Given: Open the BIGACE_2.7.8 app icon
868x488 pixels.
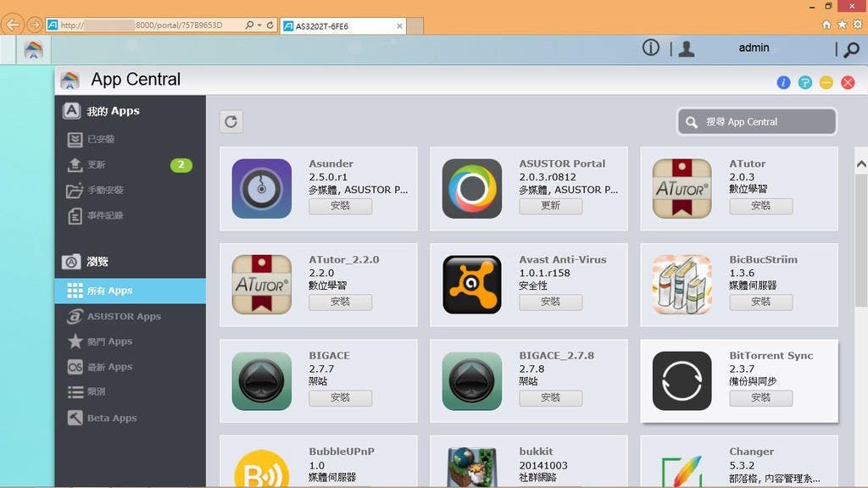Looking at the screenshot, I should coord(472,380).
